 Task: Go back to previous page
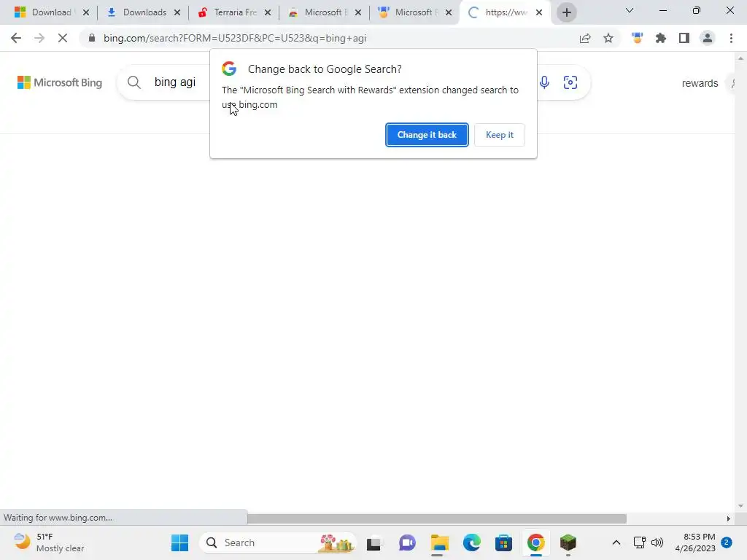16,38
